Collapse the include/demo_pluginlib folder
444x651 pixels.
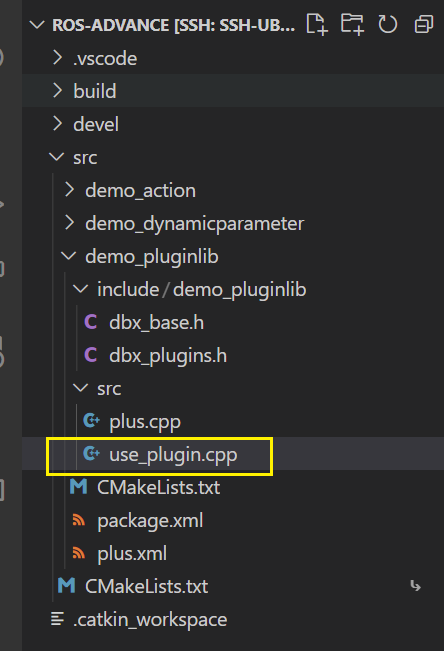pyautogui.click(x=81, y=289)
